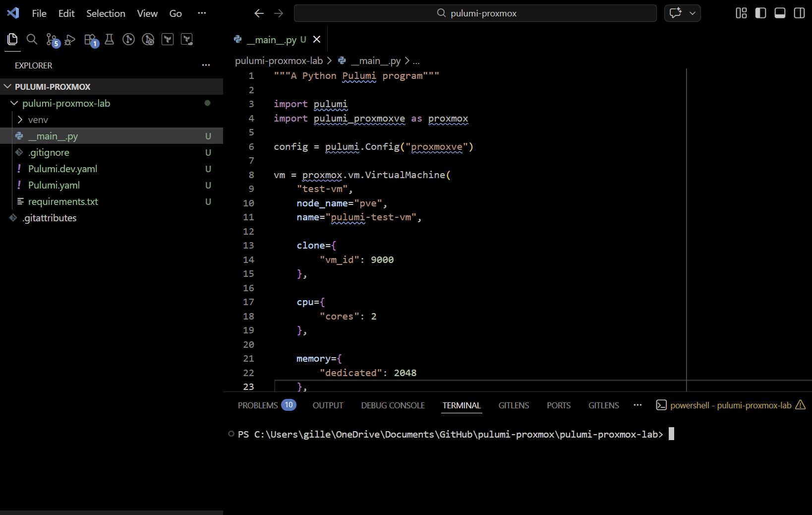Toggle the secondary side bar visibility

799,13
